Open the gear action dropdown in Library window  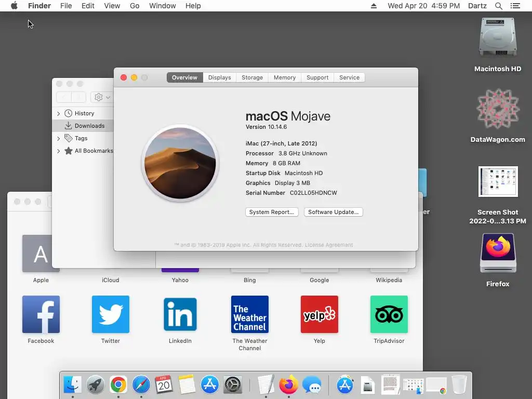point(102,97)
